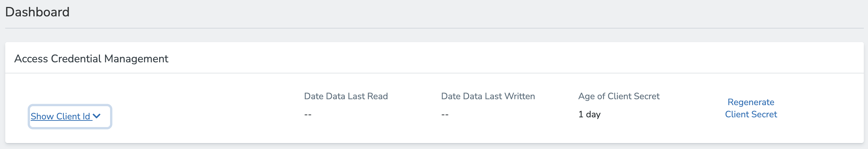Click "Client Secret" on the link's second line
This screenshot has height=149, width=868.
[x=751, y=115]
